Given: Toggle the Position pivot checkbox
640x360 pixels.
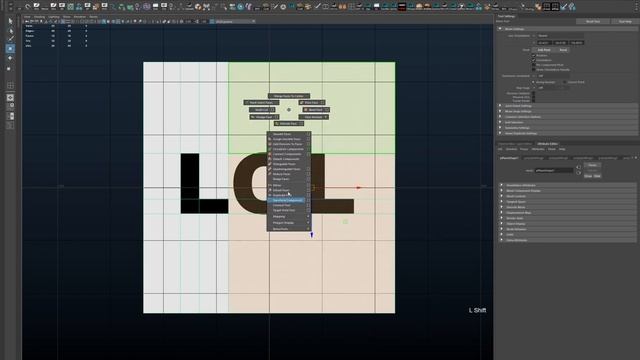Looking at the screenshot, I should click(x=533, y=55).
